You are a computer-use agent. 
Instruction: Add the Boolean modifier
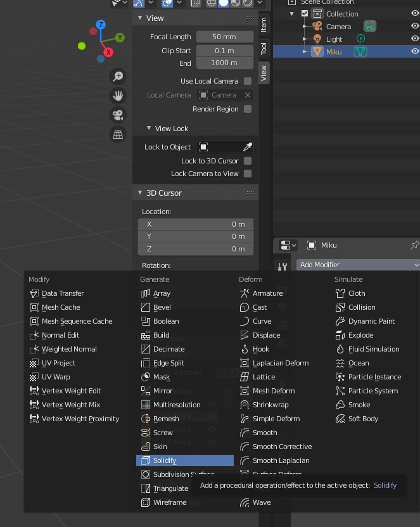point(185,321)
